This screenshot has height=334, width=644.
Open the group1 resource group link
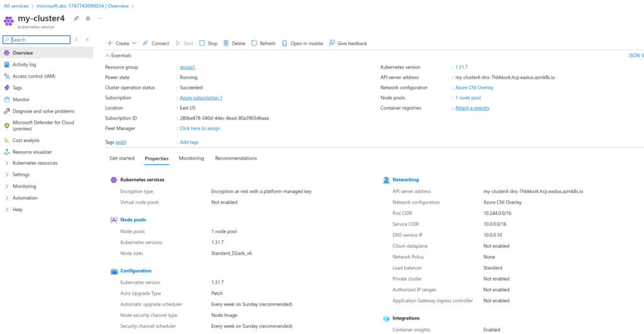(x=187, y=67)
